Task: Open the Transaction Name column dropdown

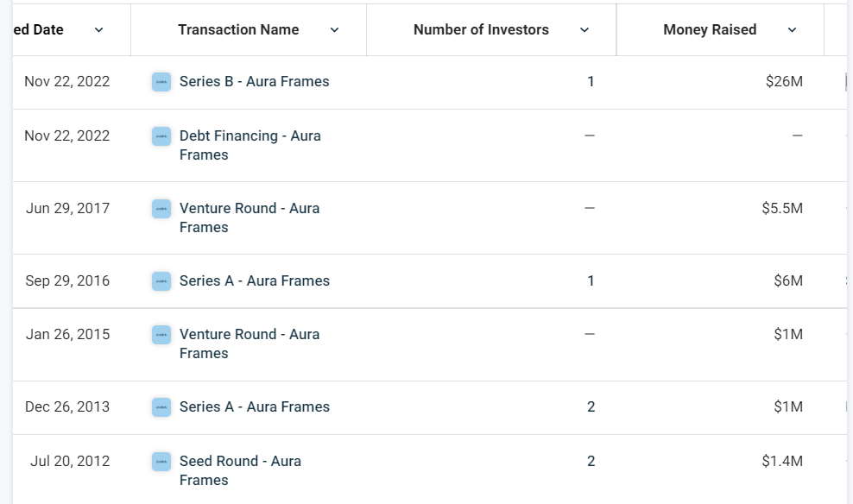Action: [335, 30]
